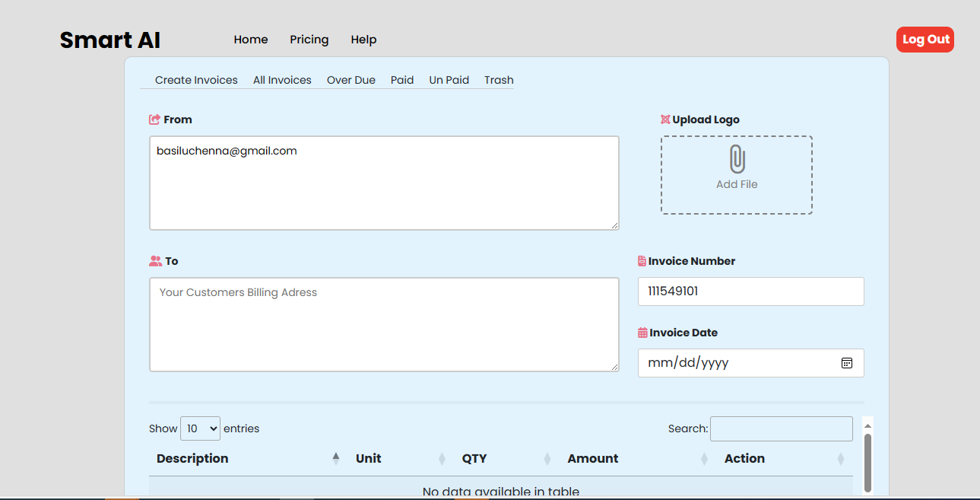This screenshot has width=980, height=500.
Task: Click the table vertical scrollbar thumb
Action: coord(867,463)
